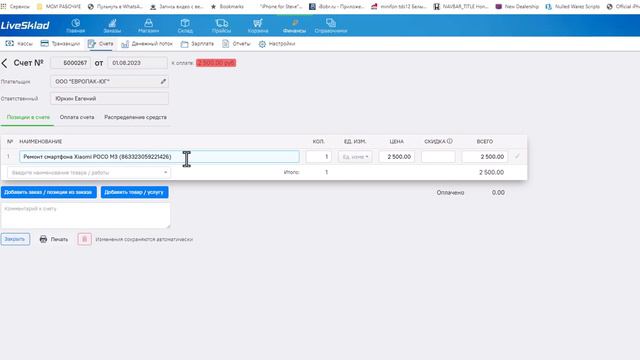Open the NAVBAR_TITLE bookmark
Viewport: 640px width, 360px height.
(461, 7)
